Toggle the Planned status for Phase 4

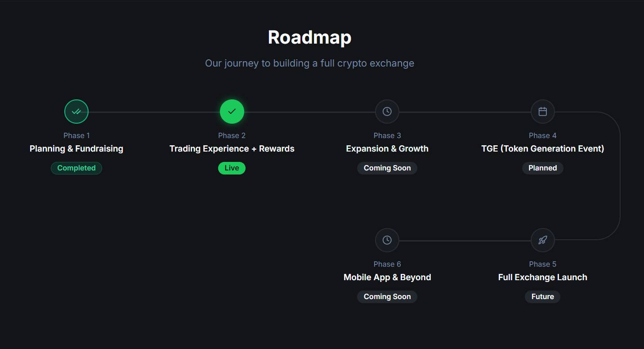542,168
